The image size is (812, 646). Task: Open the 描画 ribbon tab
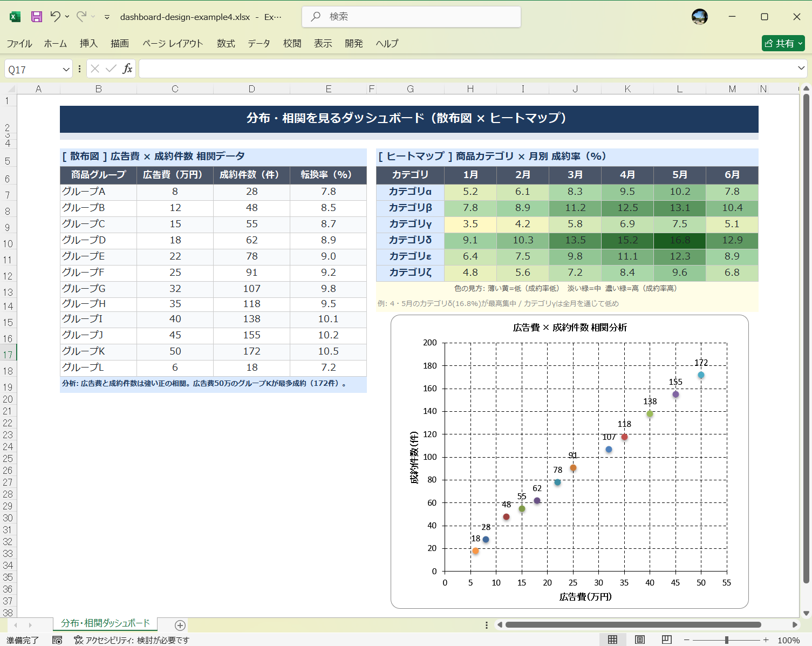pos(120,43)
